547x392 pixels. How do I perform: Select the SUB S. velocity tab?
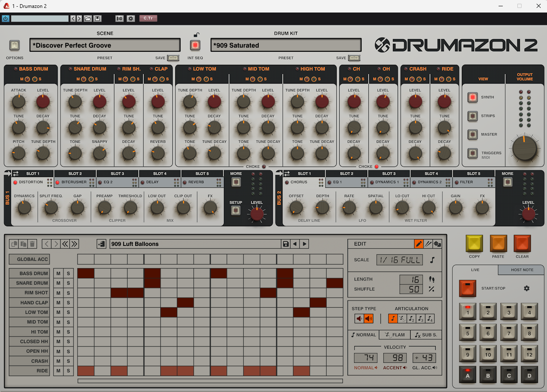pos(426,335)
